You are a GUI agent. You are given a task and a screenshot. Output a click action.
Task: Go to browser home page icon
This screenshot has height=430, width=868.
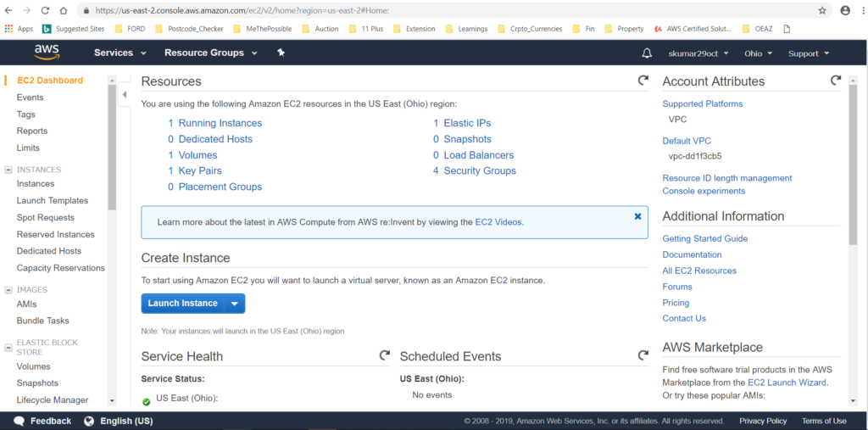pos(63,10)
